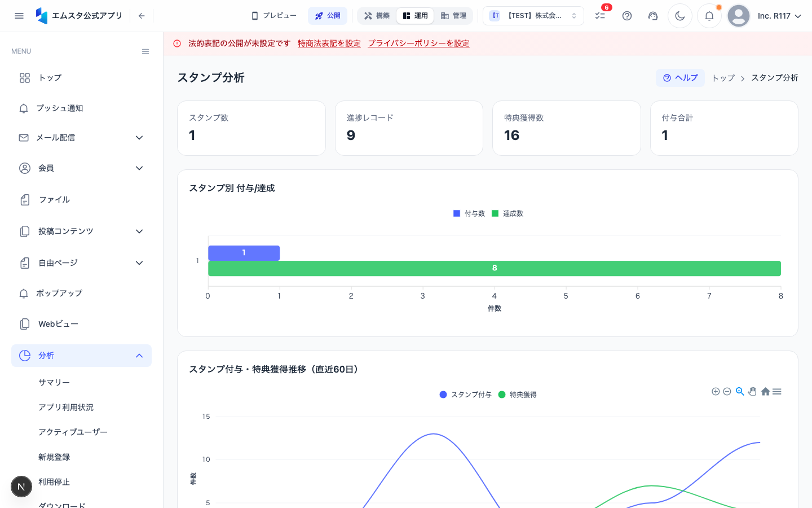
Task: Switch to the 運用 mode tab
Action: [x=415, y=16]
